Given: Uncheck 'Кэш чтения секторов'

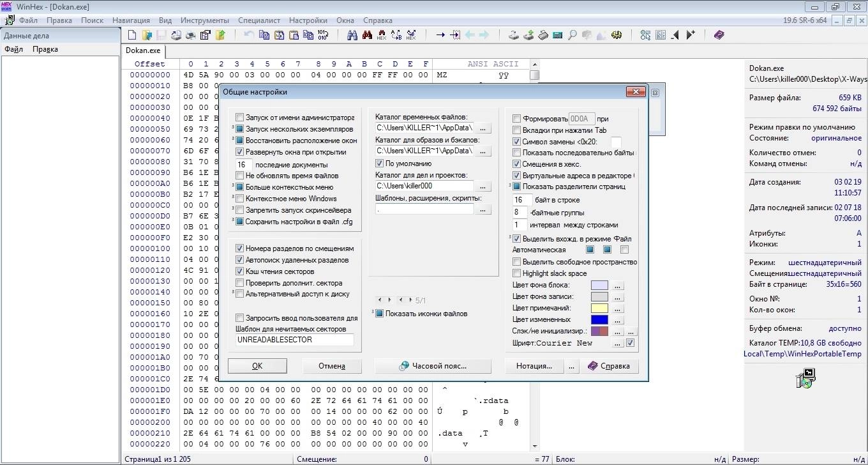Looking at the screenshot, I should [x=240, y=271].
